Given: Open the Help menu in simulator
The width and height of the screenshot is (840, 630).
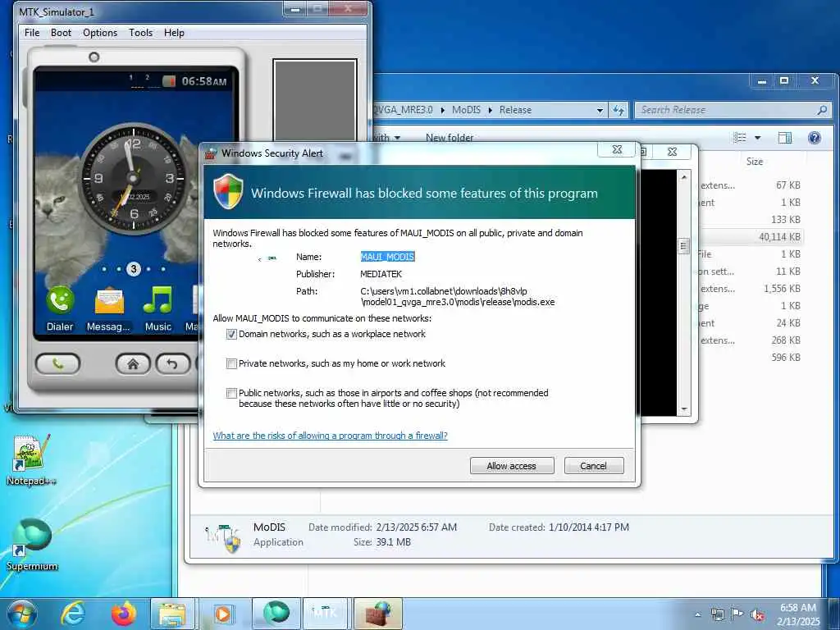Looking at the screenshot, I should pyautogui.click(x=174, y=33).
